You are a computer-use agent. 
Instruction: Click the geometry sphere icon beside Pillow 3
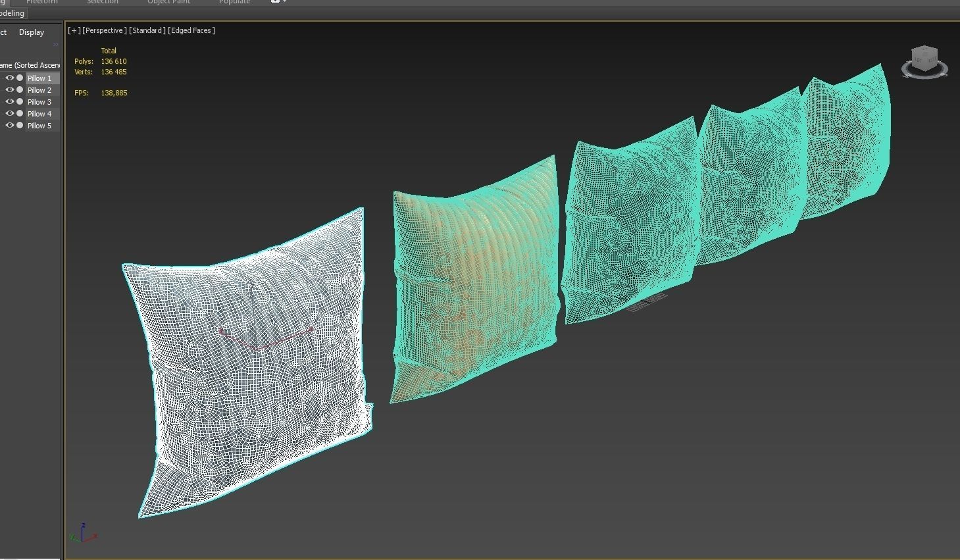[20, 102]
